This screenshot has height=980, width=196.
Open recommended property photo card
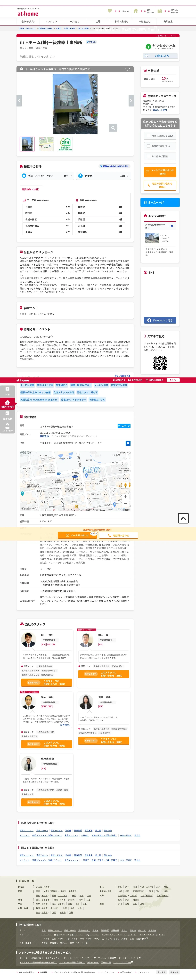(160, 241)
